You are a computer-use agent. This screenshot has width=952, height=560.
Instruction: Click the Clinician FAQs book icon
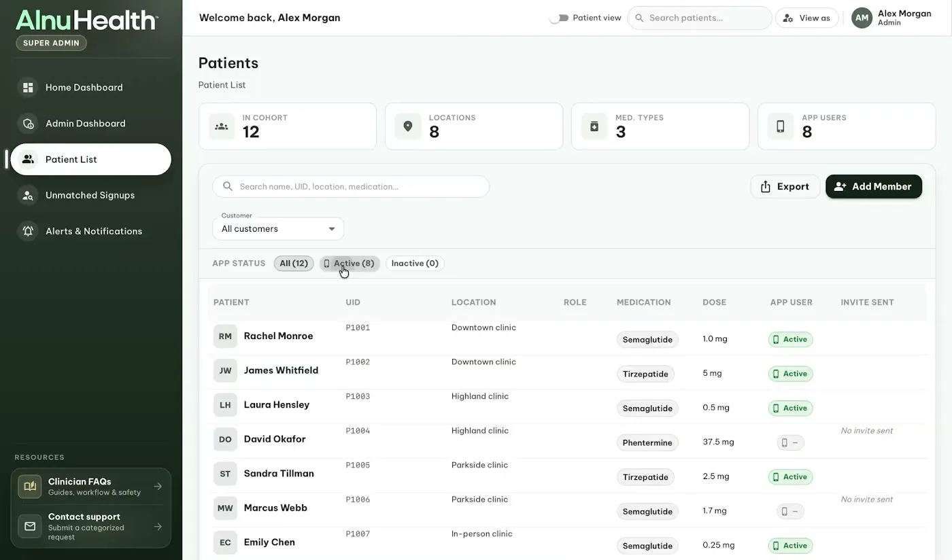30,487
